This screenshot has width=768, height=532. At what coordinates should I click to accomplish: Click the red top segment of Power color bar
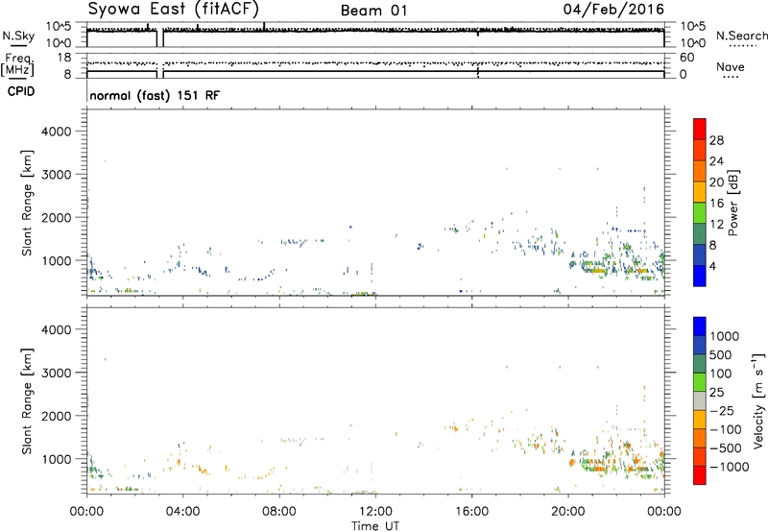700,129
